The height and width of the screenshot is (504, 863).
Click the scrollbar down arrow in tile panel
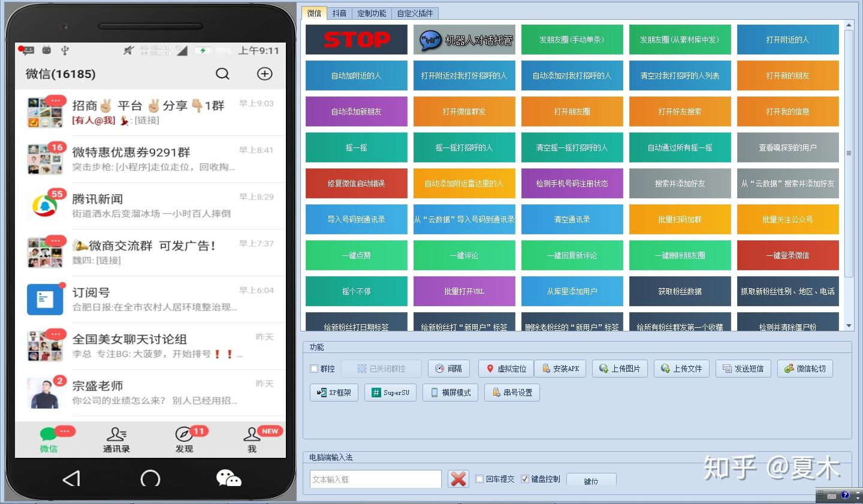coord(849,326)
